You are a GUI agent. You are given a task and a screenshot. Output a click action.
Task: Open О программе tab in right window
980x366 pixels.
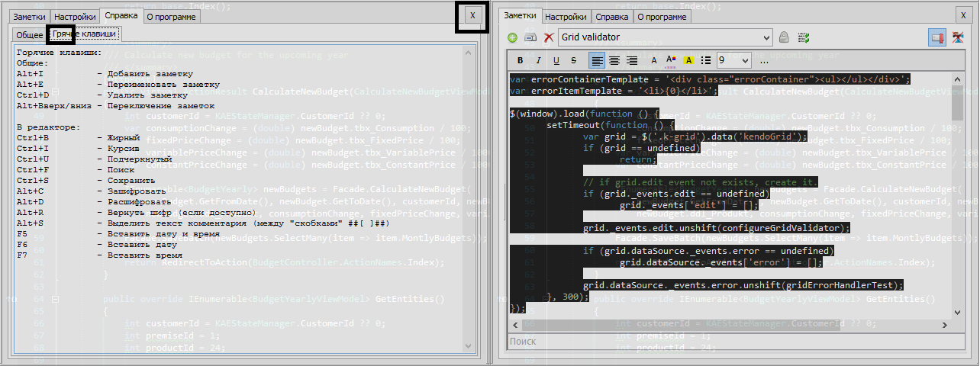(662, 16)
